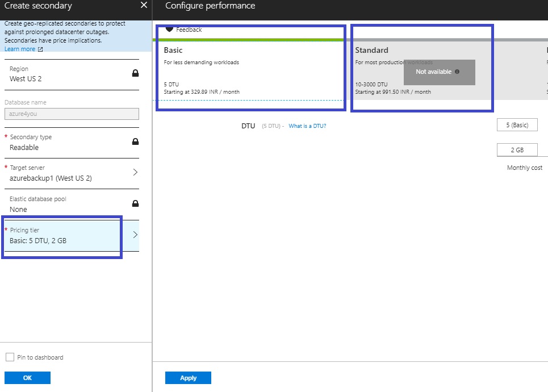Open Pricing tier using its chevron arrow
Image resolution: width=548 pixels, height=392 pixels.
[135, 235]
